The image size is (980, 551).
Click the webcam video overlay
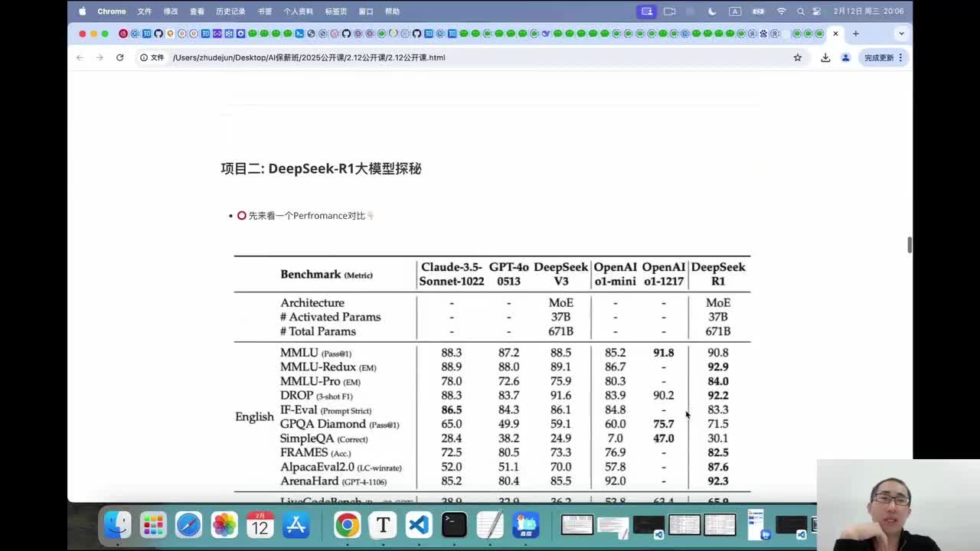(x=898, y=505)
